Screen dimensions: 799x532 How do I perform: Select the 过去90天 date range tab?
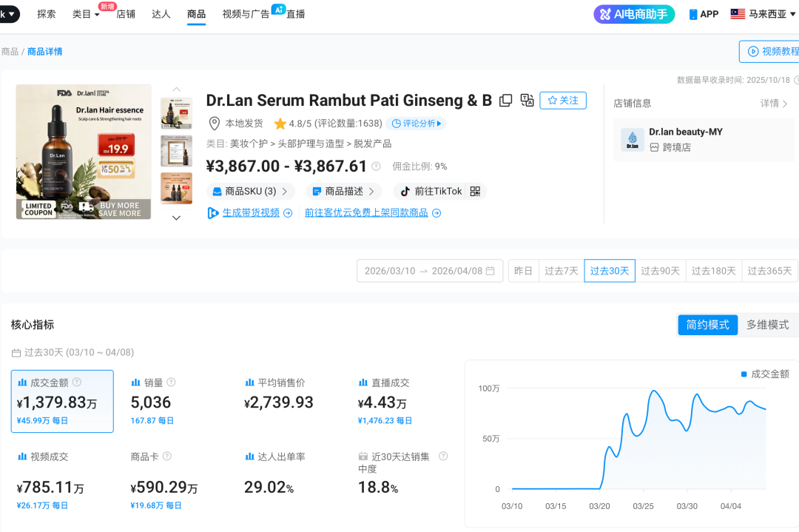pos(660,270)
